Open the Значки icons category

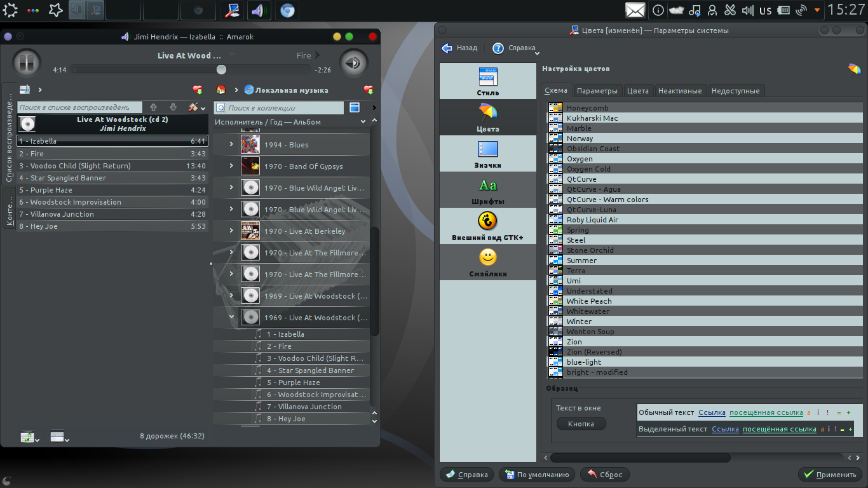(x=488, y=154)
